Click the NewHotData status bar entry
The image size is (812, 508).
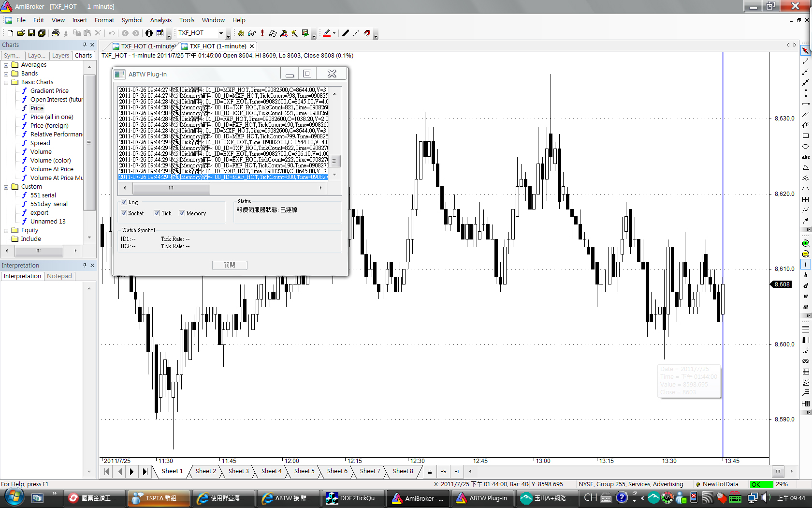pyautogui.click(x=718, y=484)
